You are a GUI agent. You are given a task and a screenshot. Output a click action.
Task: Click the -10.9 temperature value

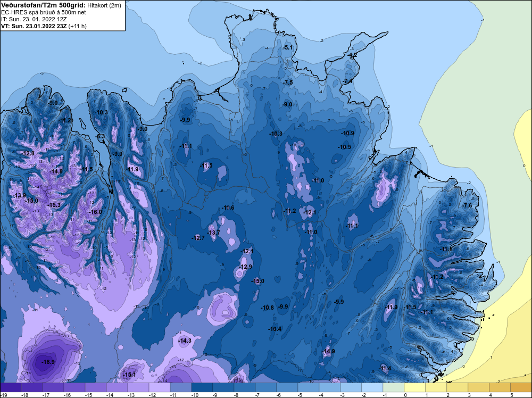tap(347, 133)
